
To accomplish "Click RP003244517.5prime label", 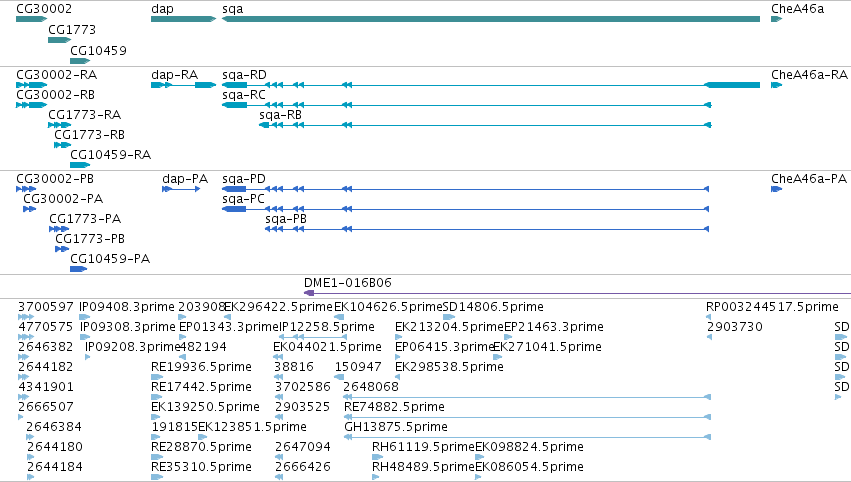I will (772, 307).
